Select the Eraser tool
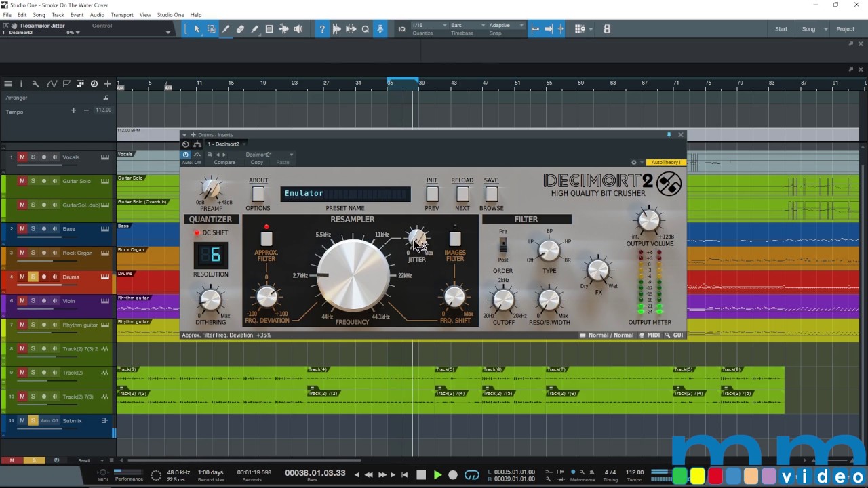 click(240, 29)
